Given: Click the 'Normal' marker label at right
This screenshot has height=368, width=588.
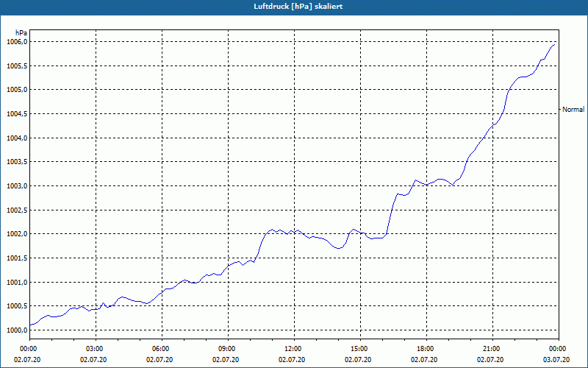Looking at the screenshot, I should click(x=573, y=109).
